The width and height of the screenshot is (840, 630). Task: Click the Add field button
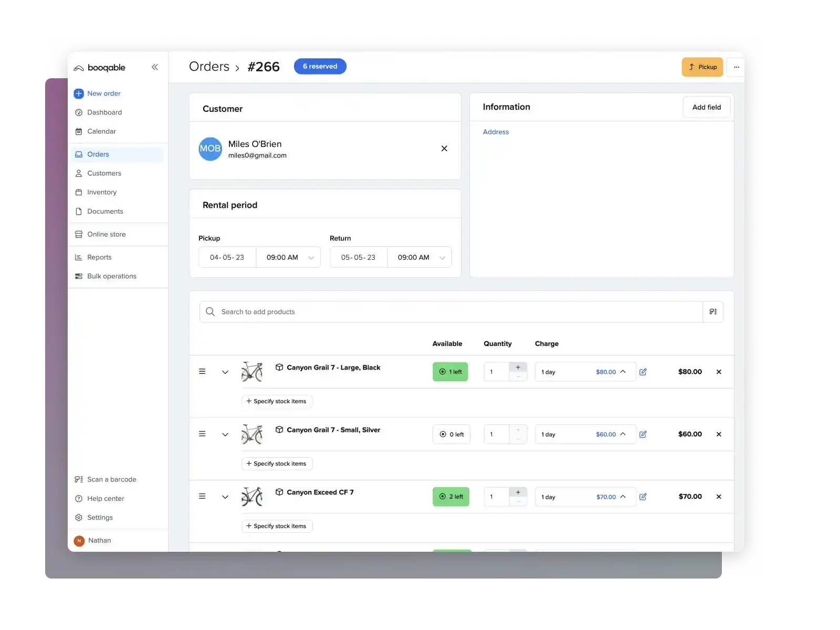[x=706, y=107]
